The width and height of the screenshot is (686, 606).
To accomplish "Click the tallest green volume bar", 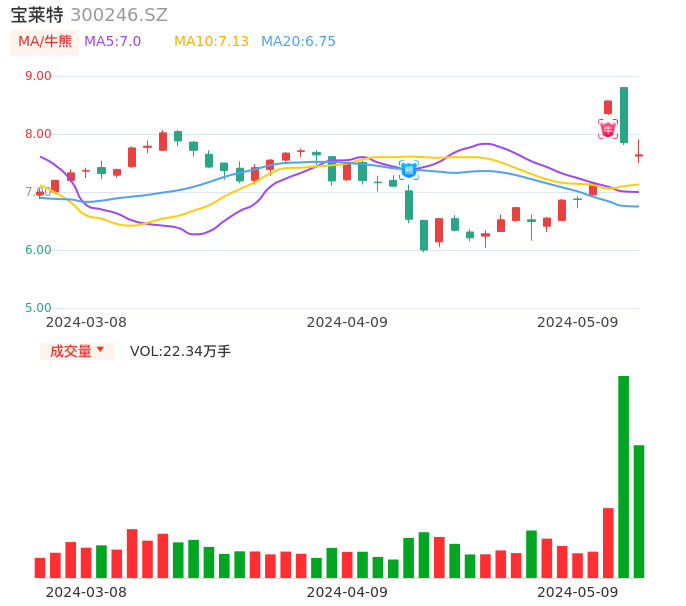I will click(624, 476).
